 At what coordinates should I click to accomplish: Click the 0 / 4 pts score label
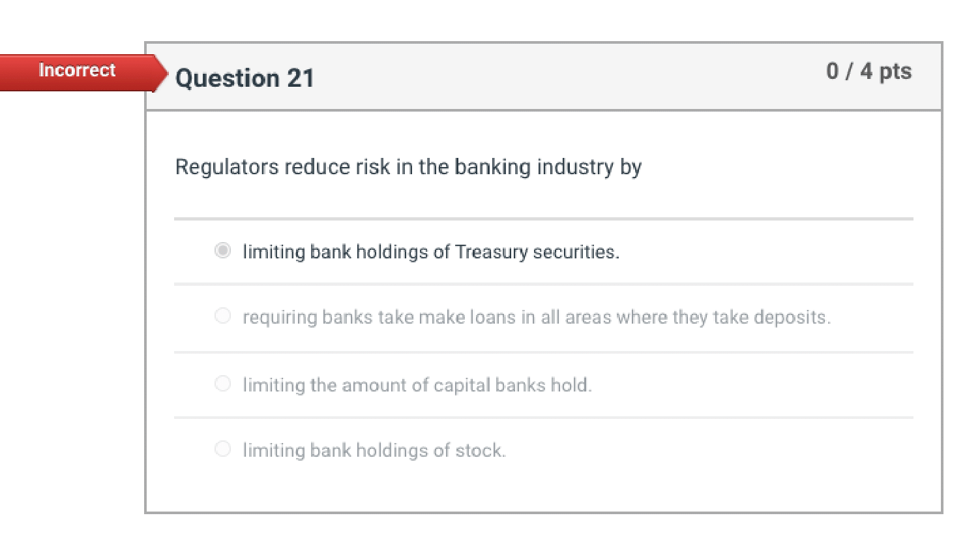point(869,71)
